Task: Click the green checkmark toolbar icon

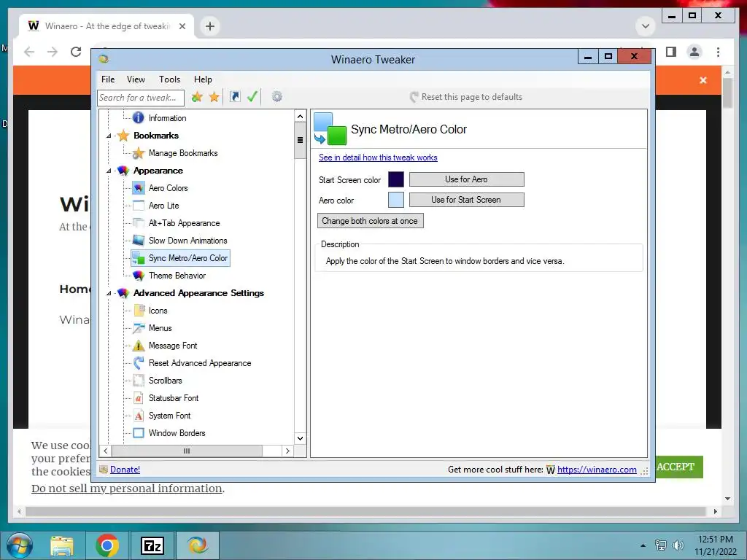Action: 252,97
